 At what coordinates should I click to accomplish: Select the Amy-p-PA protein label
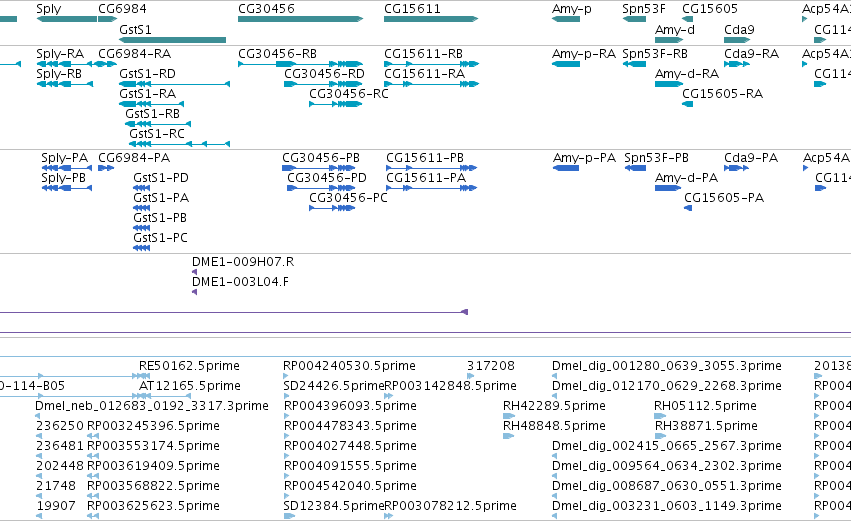click(585, 158)
